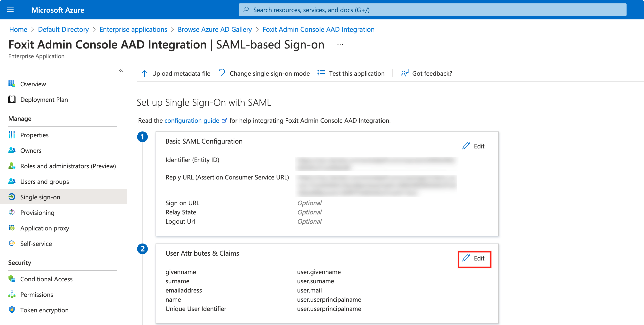Open the Provisioning icon in the sidebar
644x325 pixels.
pos(12,212)
